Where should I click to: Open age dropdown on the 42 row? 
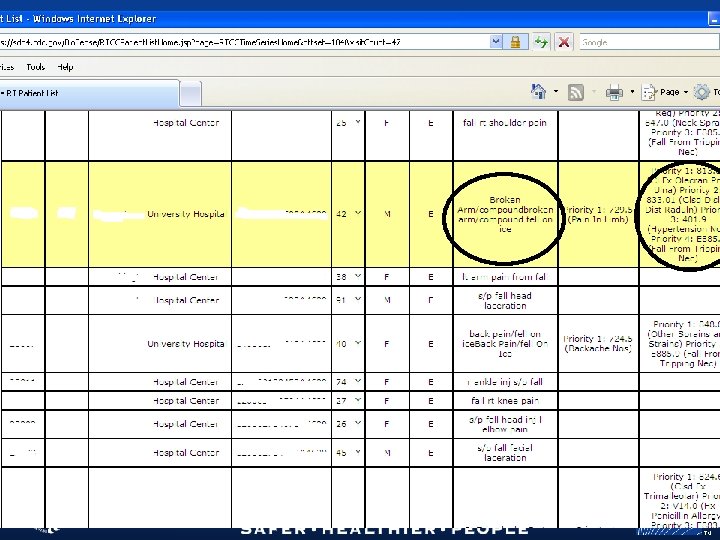coord(358,214)
